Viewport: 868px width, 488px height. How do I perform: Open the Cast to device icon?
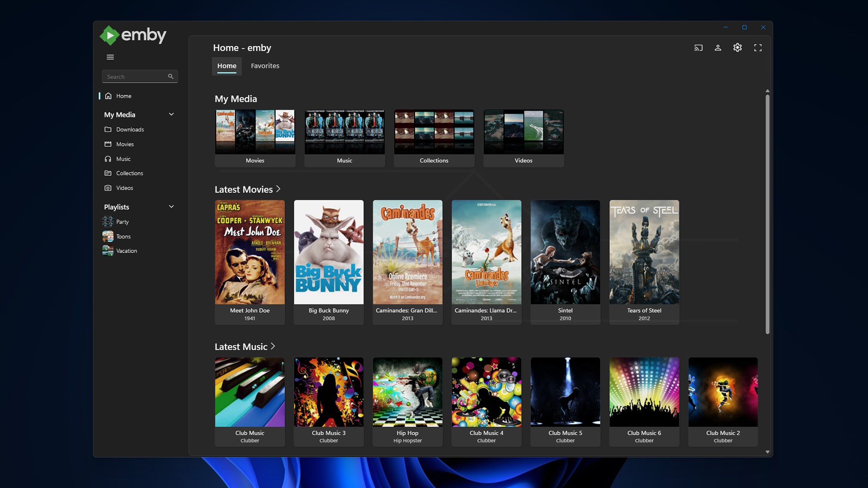pos(698,47)
